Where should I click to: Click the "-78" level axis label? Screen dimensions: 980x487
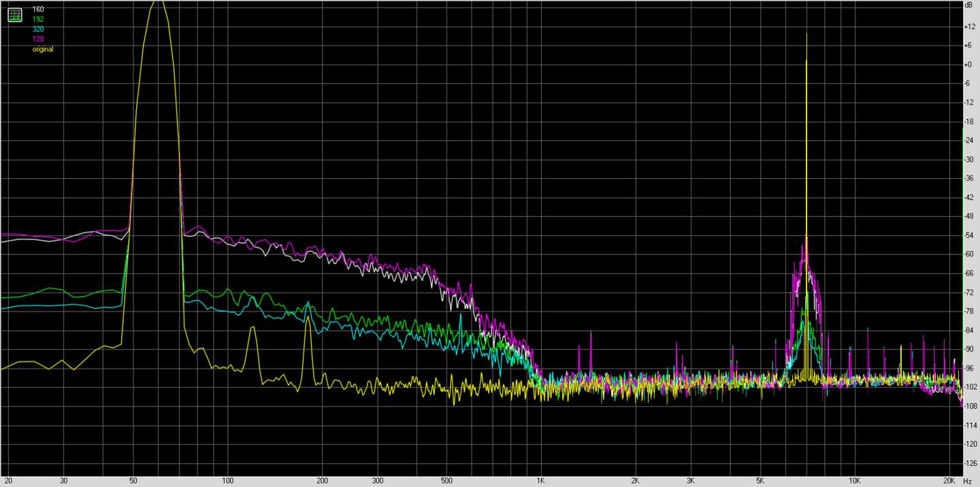[x=968, y=312]
